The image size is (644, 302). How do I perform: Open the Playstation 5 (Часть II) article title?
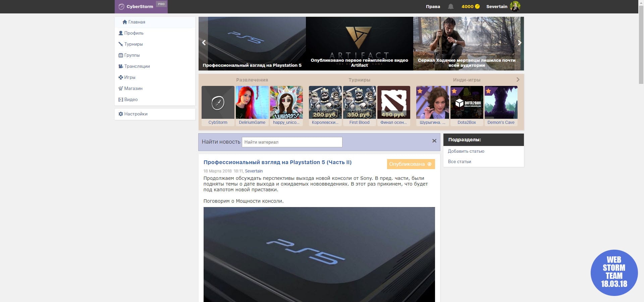(x=277, y=162)
